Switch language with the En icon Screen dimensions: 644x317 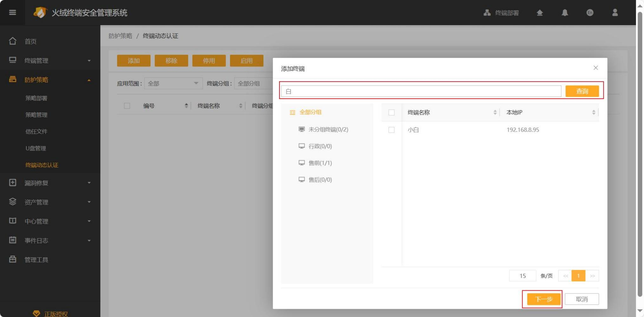(x=590, y=13)
